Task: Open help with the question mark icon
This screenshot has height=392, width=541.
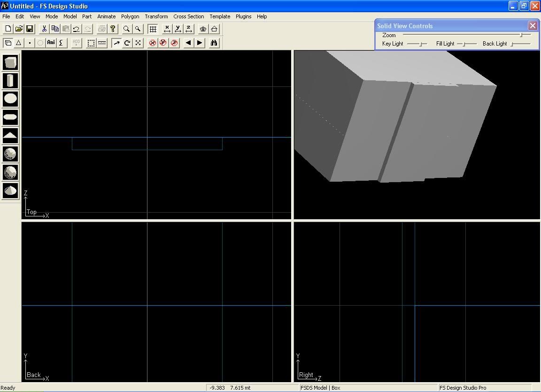Action: click(x=113, y=29)
